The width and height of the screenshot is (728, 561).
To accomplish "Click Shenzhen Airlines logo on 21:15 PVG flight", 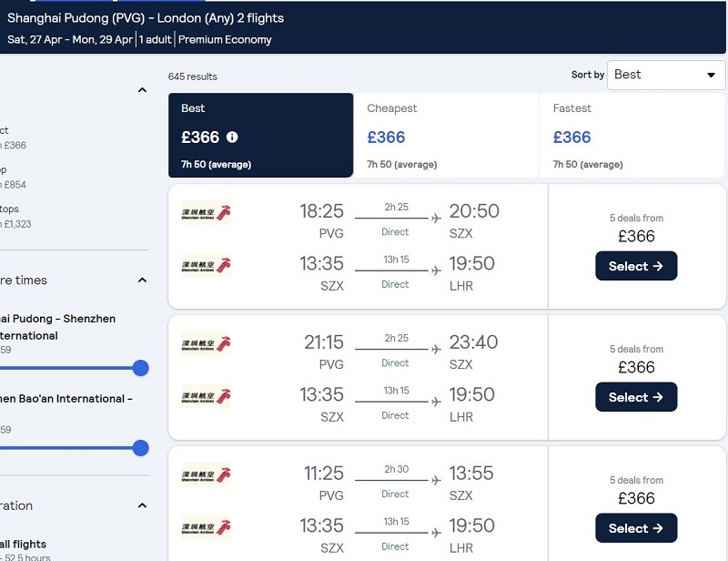I will tap(206, 344).
